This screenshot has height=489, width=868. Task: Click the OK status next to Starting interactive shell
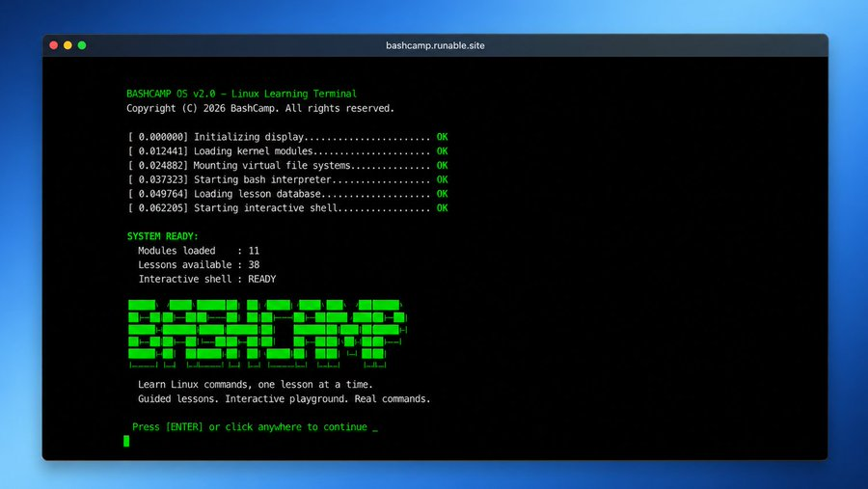[x=442, y=208]
